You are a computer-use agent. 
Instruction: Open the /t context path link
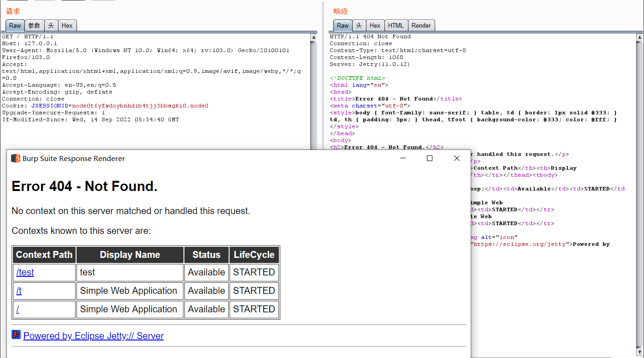point(19,291)
